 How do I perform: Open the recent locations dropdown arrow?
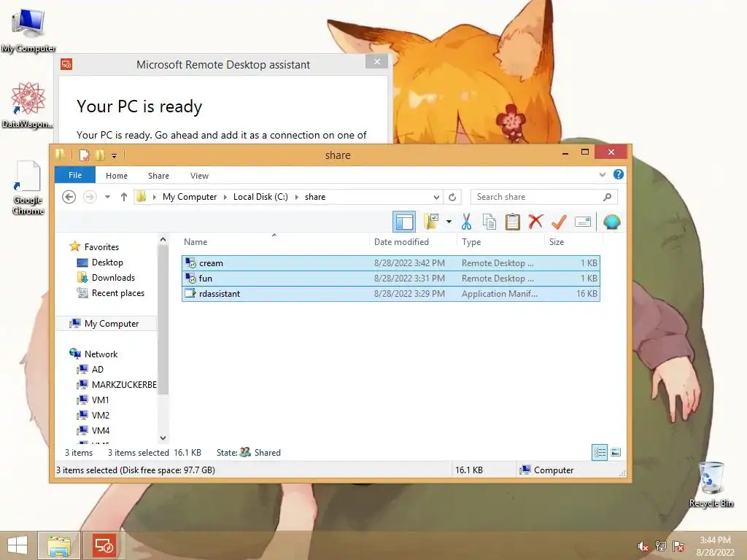point(108,197)
